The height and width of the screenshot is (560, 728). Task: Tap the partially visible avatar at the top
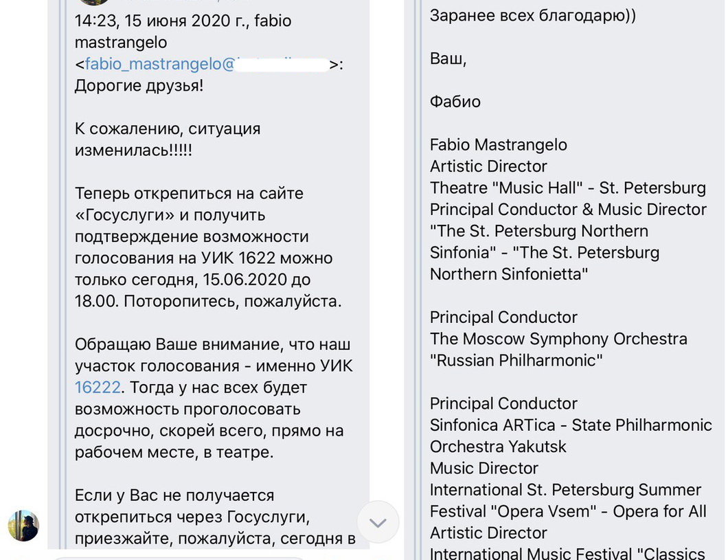95,2
